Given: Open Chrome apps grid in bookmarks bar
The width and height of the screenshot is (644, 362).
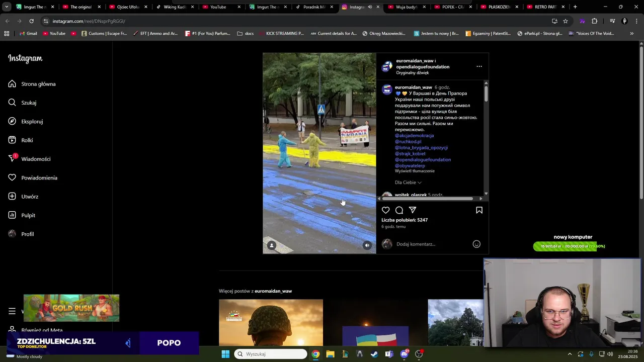Looking at the screenshot, I should tap(7, 34).
